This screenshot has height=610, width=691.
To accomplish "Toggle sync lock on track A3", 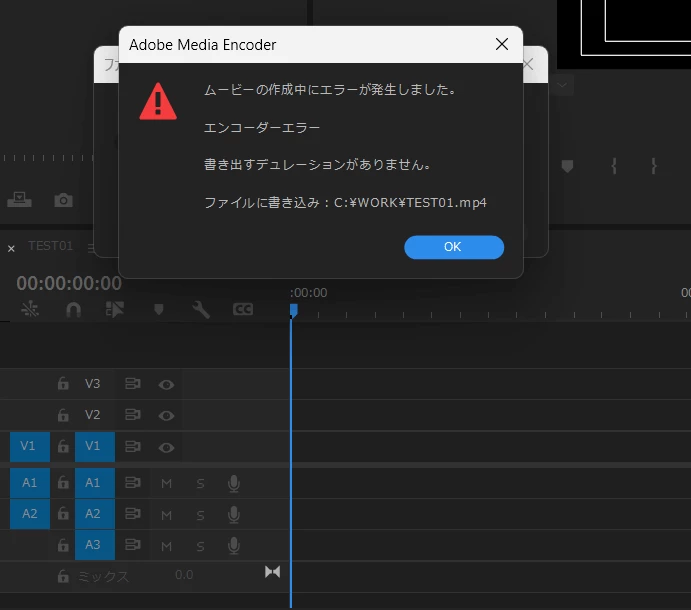I will (133, 545).
